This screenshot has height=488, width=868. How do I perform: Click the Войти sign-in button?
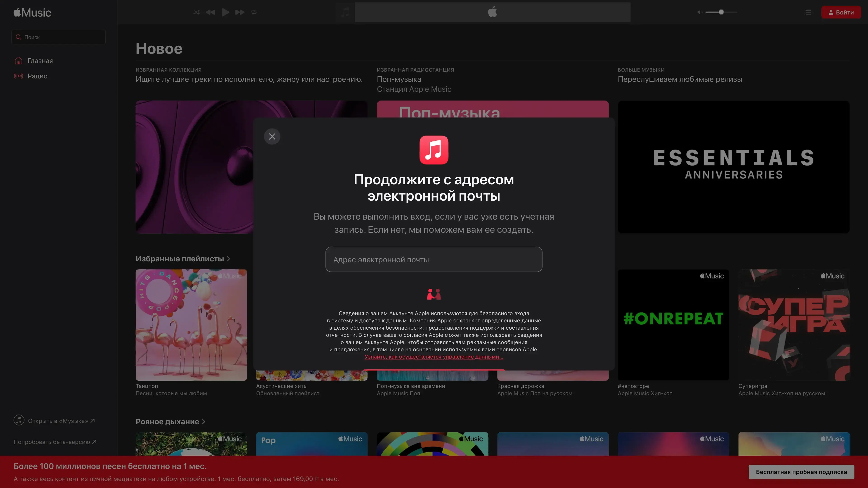pos(841,12)
